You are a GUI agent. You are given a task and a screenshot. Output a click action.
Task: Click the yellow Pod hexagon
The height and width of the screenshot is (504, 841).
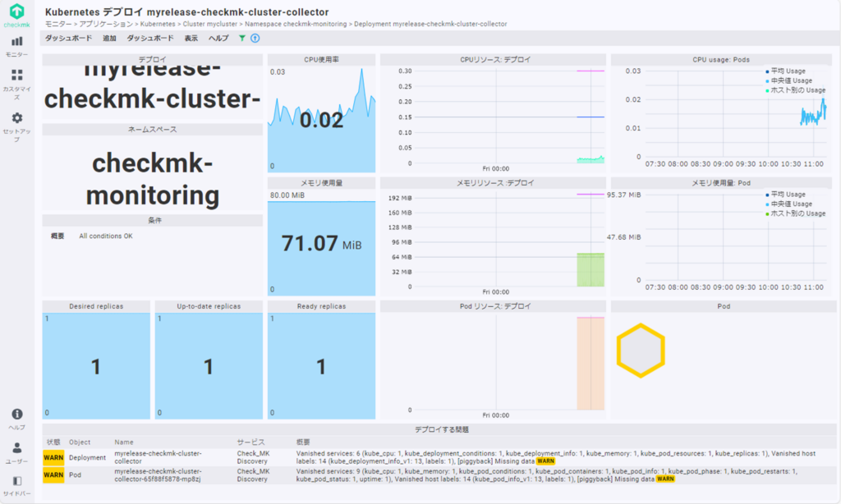[x=641, y=351]
